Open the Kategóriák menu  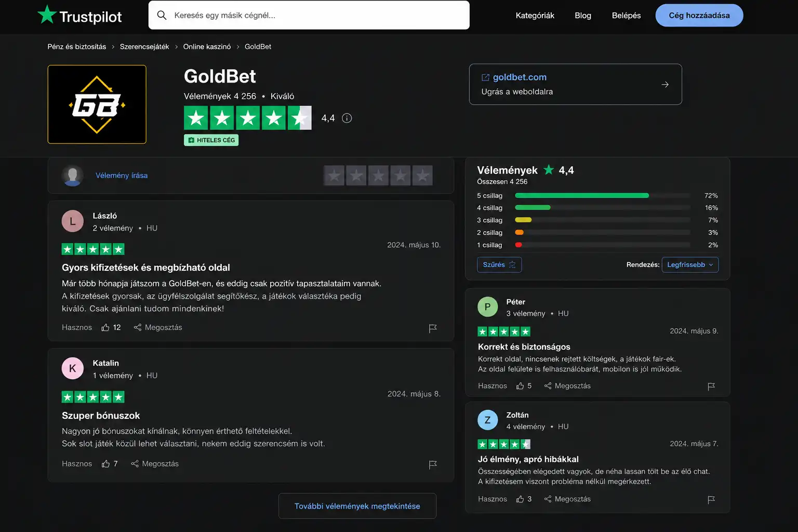535,16
